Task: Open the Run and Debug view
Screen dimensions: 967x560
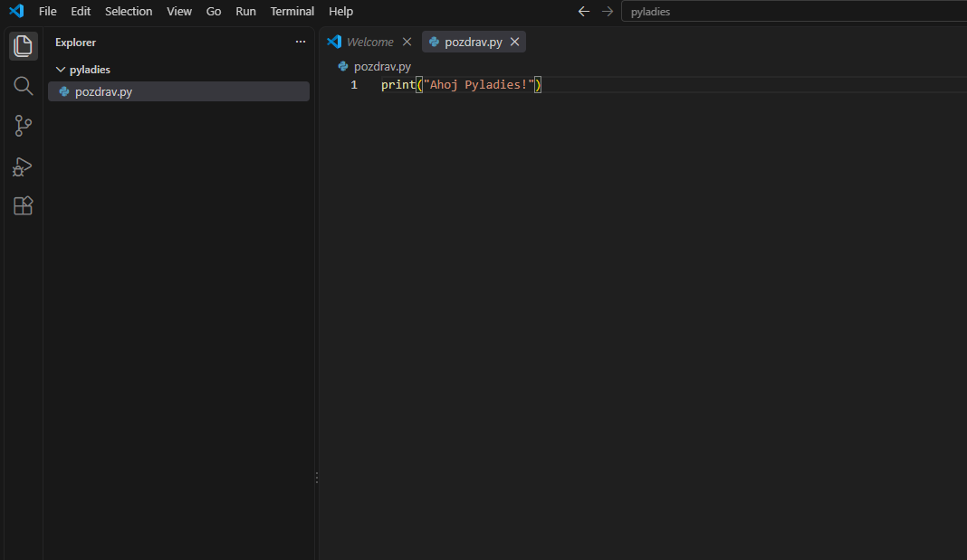Action: pyautogui.click(x=23, y=166)
